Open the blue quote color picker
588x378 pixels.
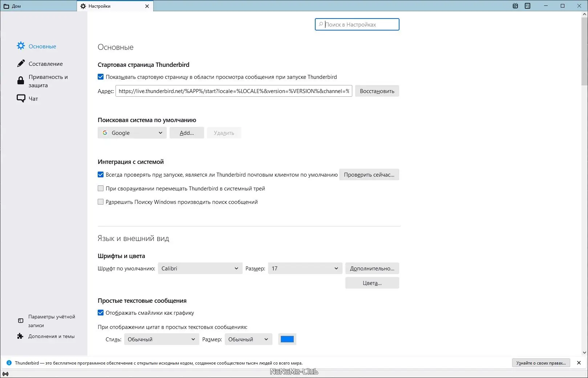point(287,339)
